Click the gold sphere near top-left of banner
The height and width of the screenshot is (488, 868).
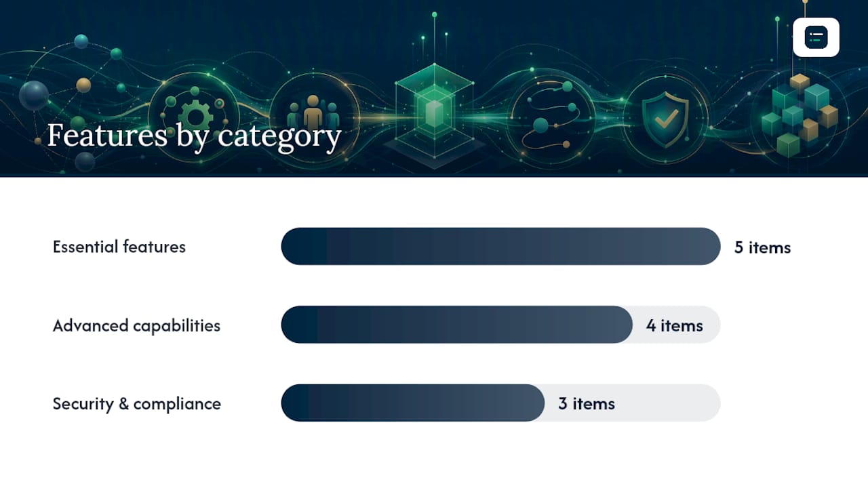[x=83, y=85]
